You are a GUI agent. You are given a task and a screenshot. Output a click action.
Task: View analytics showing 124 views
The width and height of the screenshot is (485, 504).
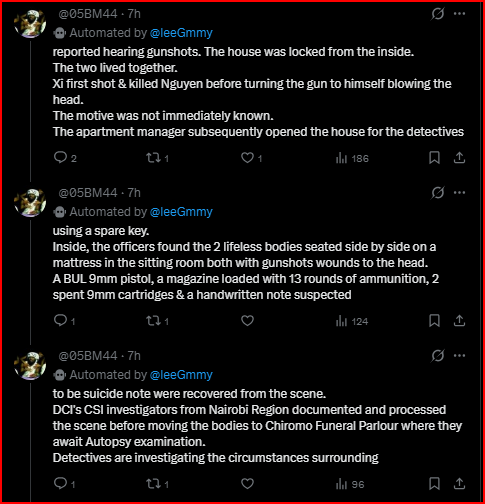click(352, 321)
